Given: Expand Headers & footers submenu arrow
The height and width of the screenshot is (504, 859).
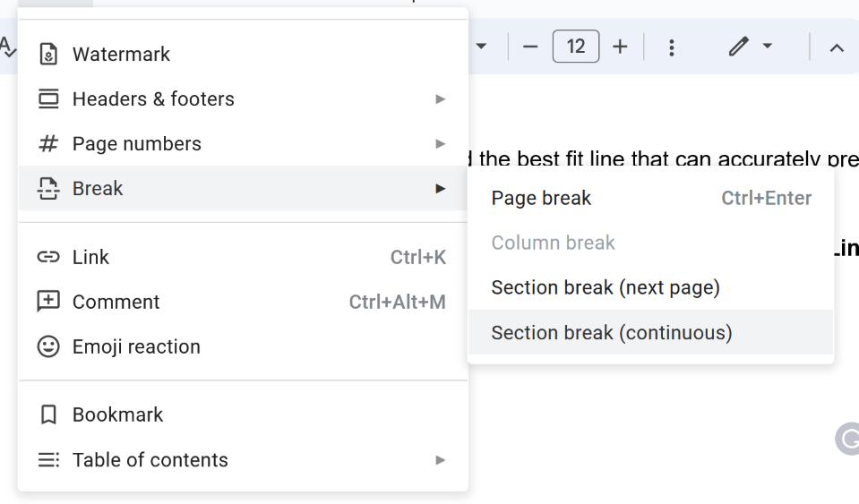Looking at the screenshot, I should 440,99.
